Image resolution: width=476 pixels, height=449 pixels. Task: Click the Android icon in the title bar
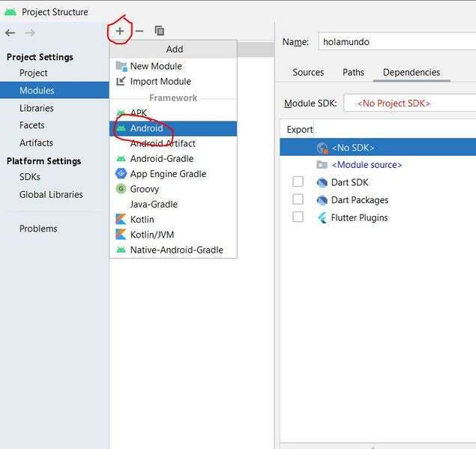(x=10, y=12)
